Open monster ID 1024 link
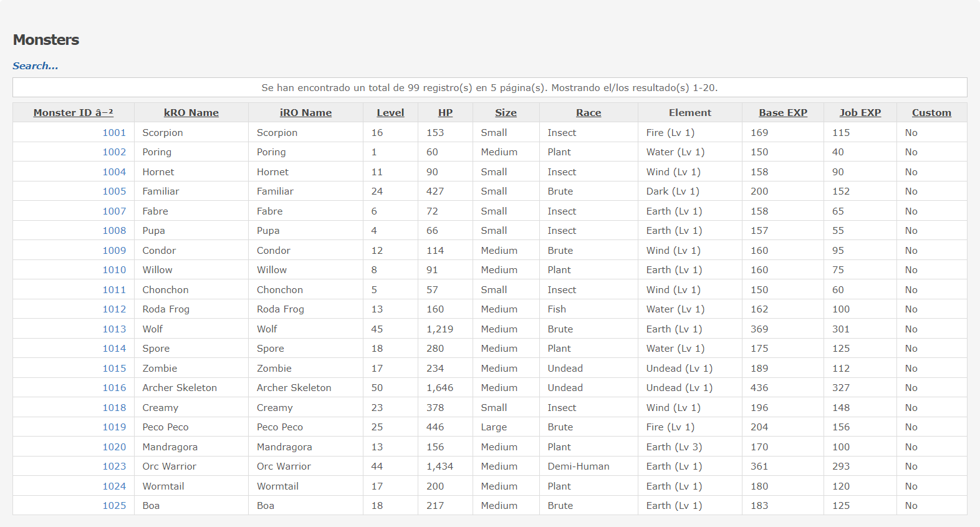 point(114,486)
